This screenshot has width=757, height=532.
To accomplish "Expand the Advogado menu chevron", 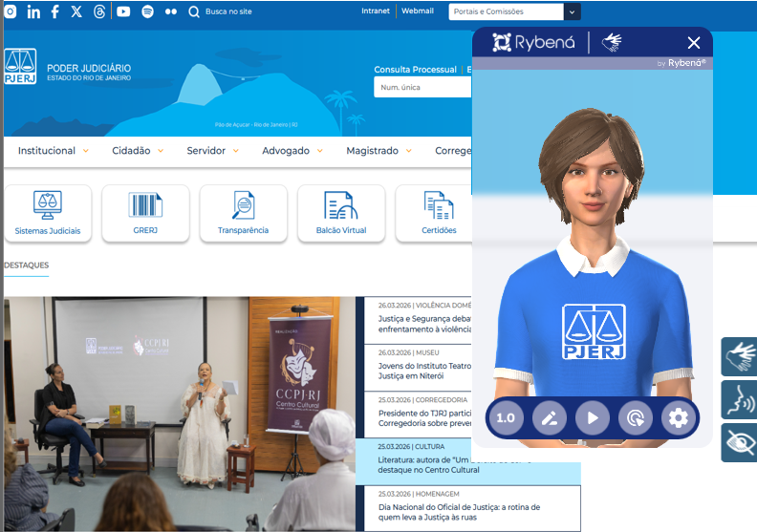I will 319,151.
